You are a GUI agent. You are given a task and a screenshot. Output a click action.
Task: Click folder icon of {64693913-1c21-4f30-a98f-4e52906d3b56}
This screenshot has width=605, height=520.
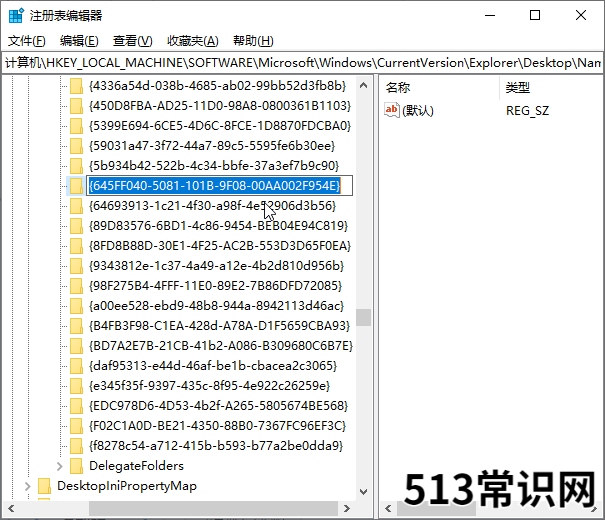coord(76,206)
